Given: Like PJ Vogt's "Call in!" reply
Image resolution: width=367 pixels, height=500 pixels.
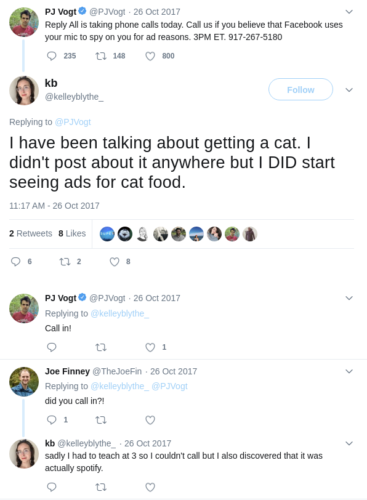Looking at the screenshot, I should tap(150, 347).
